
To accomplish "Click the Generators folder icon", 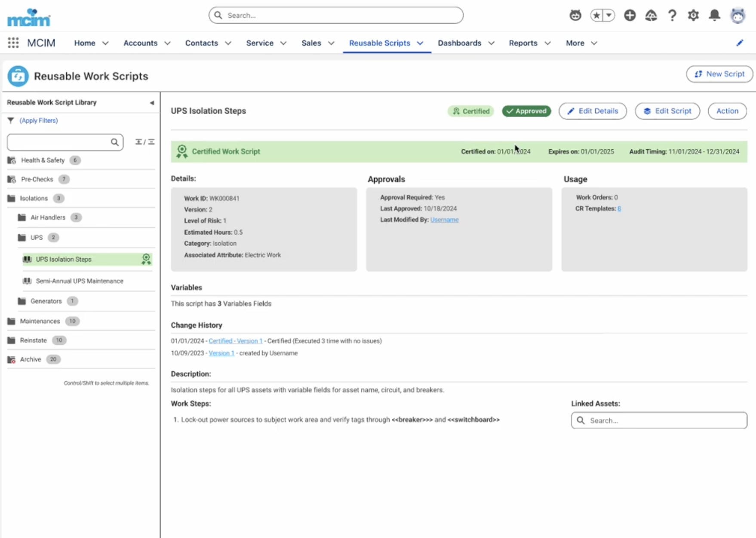I will pyautogui.click(x=22, y=301).
